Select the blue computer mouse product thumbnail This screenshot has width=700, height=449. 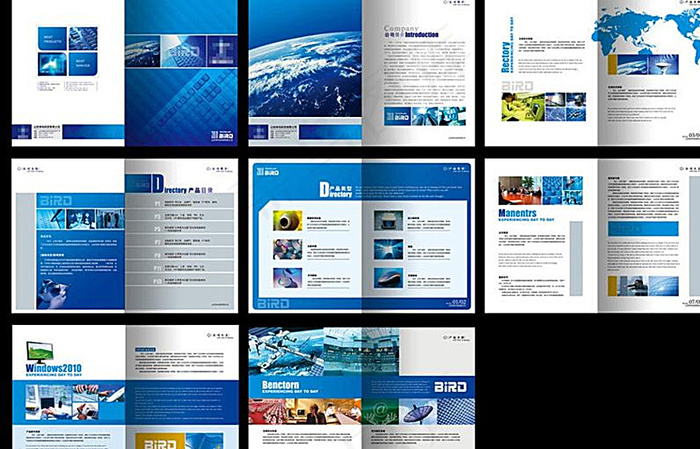coord(388,278)
